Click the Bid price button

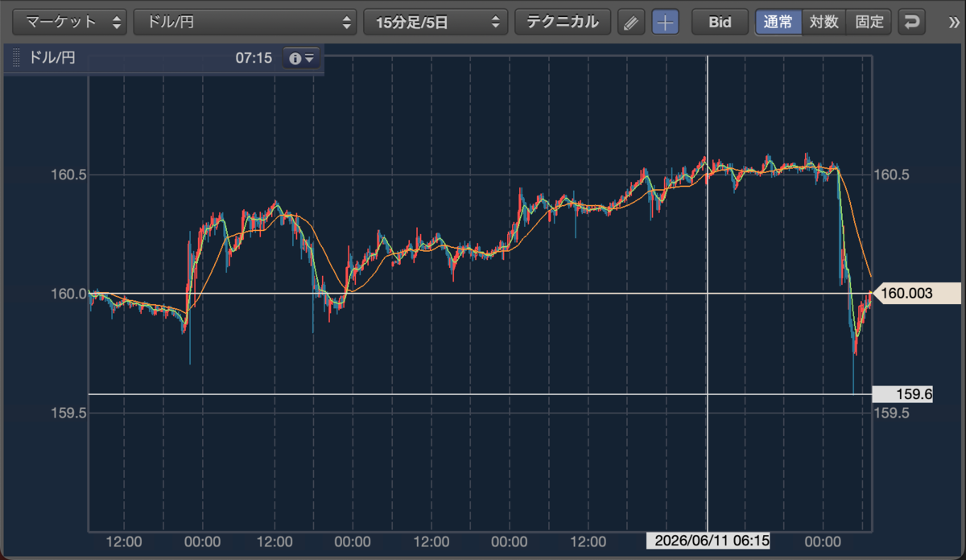point(720,23)
